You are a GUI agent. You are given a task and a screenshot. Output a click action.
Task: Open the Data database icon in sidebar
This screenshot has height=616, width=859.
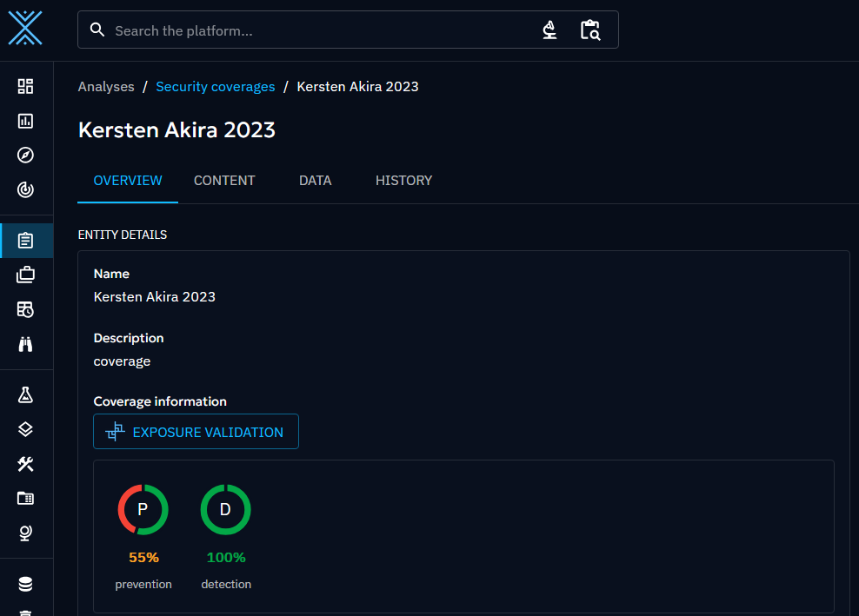click(25, 584)
